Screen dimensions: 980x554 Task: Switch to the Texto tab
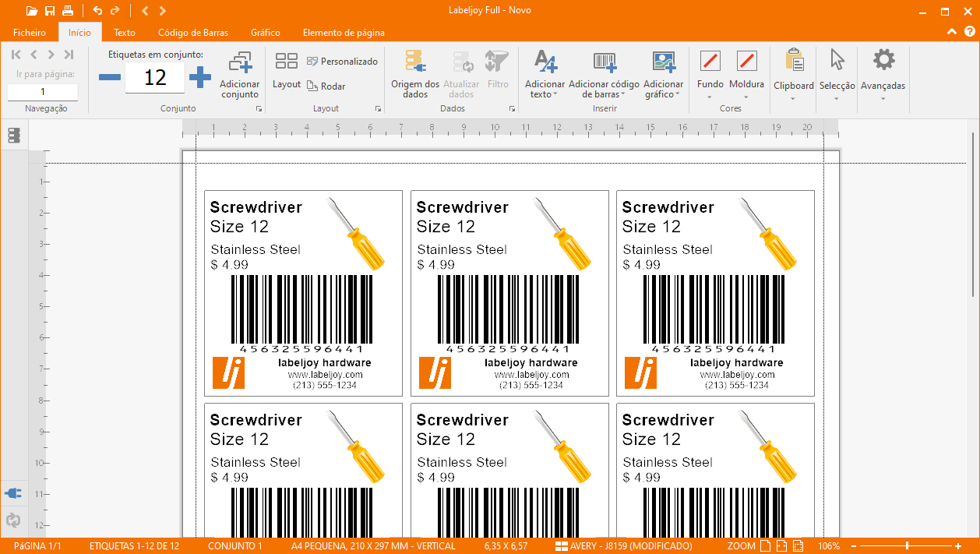125,33
